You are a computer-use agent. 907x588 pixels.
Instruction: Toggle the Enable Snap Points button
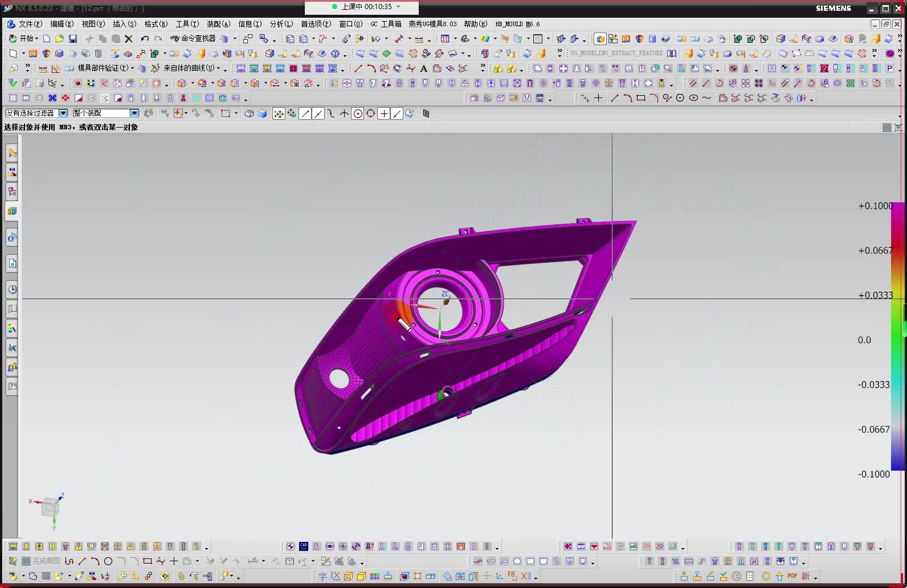coord(279,113)
